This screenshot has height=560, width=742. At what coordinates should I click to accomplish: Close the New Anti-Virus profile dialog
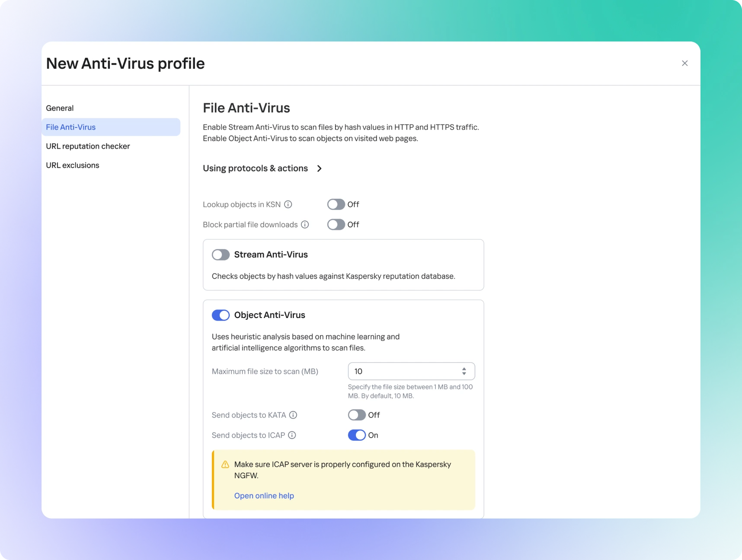click(x=684, y=64)
